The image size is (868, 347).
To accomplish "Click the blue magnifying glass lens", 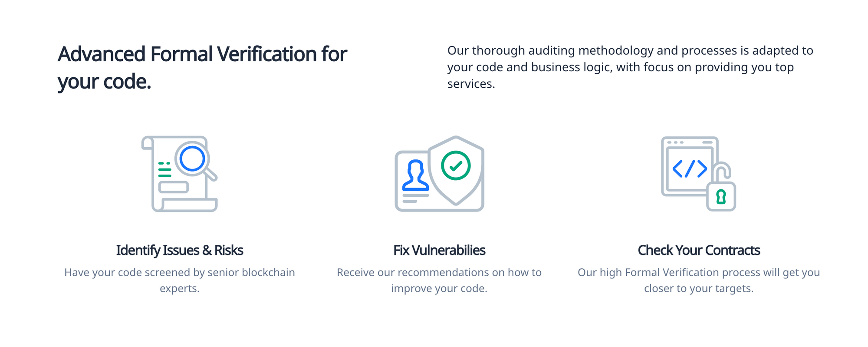I will click(192, 159).
